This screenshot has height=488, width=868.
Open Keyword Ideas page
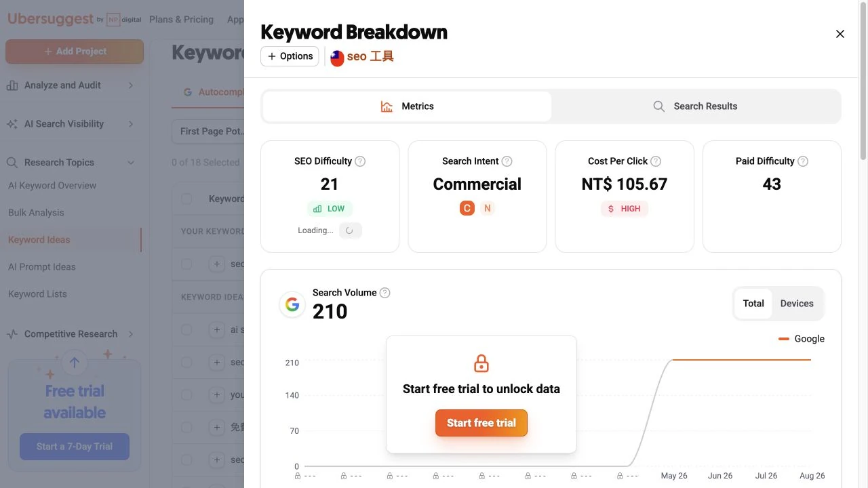[x=39, y=240]
